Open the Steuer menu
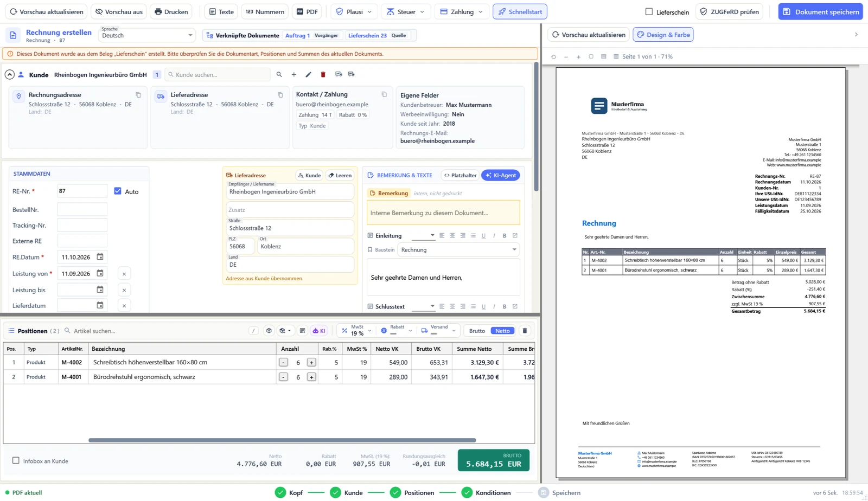Image resolution: width=868 pixels, height=501 pixels. coord(405,11)
